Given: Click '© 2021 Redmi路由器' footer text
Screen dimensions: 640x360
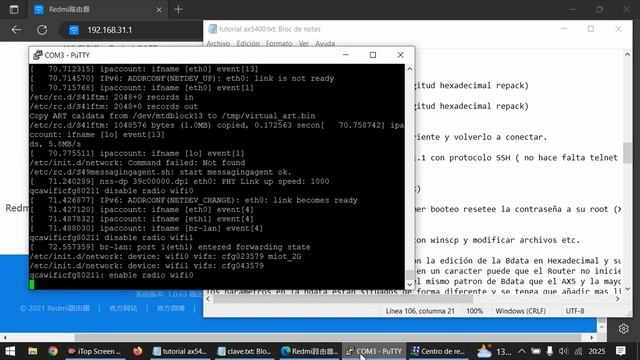Looking at the screenshot, I should 55,308.
